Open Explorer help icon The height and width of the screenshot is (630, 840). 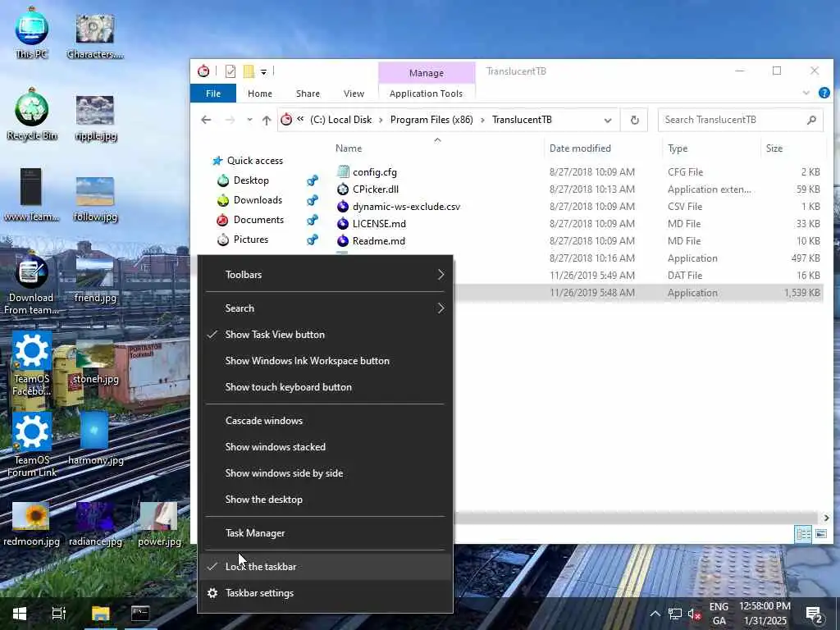pyautogui.click(x=824, y=94)
